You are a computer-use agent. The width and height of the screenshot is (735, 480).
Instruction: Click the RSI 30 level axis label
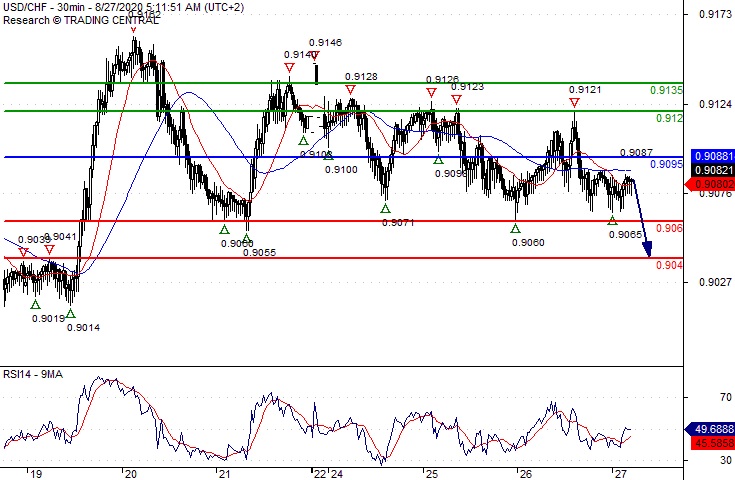726,460
